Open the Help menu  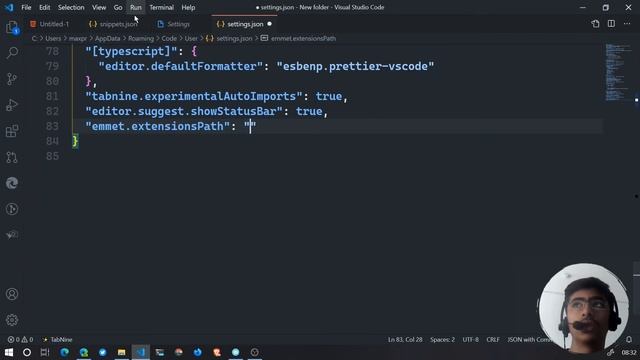188,7
